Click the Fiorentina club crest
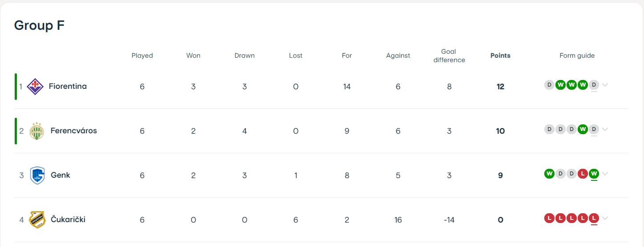The height and width of the screenshot is (247, 644). tap(35, 86)
